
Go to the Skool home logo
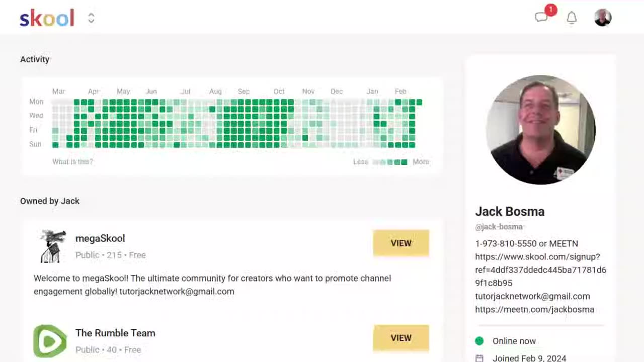click(x=47, y=18)
